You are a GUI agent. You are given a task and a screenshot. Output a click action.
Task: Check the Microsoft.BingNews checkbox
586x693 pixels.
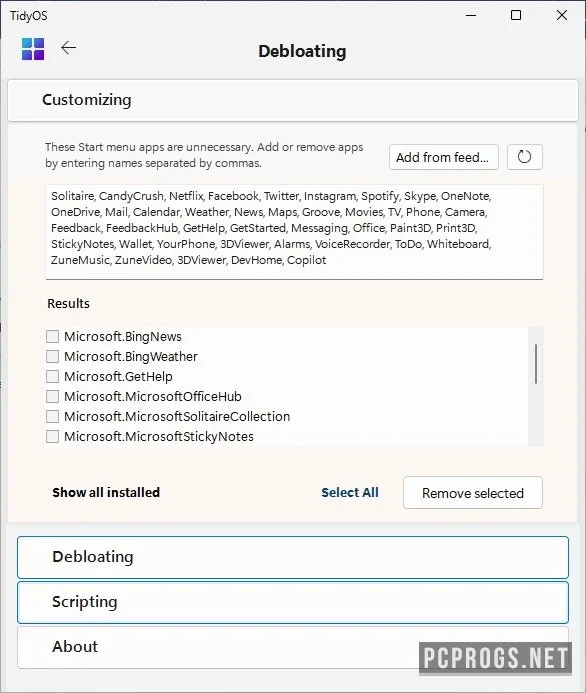pos(53,336)
